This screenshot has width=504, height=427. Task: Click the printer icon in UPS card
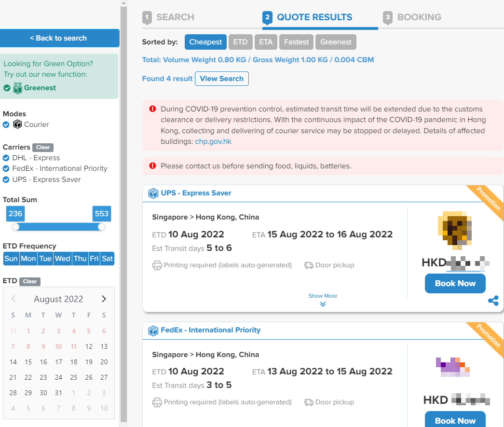(x=157, y=265)
